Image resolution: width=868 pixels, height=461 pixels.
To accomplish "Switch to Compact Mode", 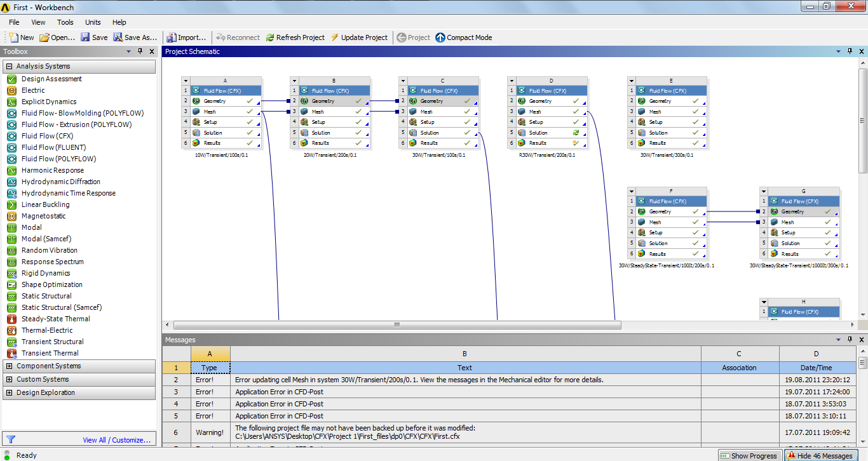I will pyautogui.click(x=463, y=37).
